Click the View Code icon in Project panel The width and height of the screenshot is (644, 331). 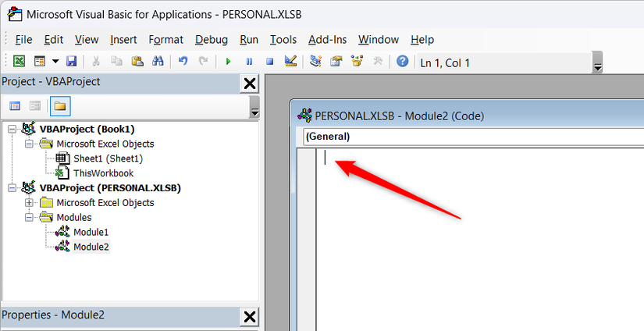point(15,106)
